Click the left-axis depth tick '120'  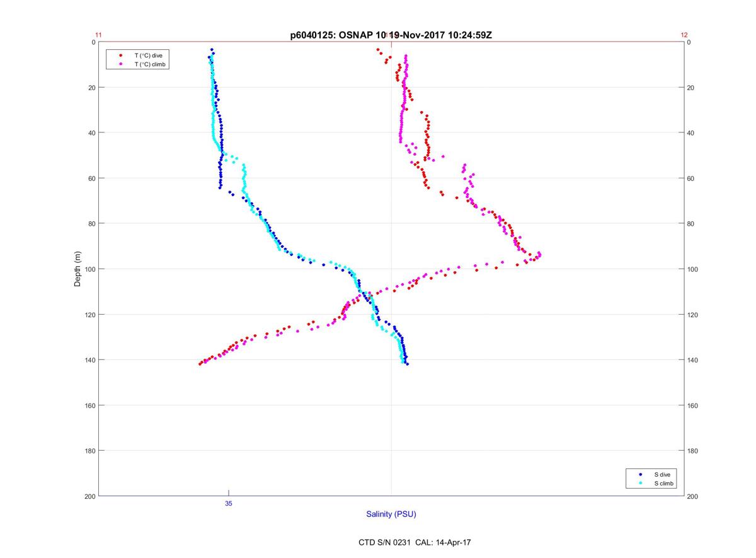pos(89,315)
